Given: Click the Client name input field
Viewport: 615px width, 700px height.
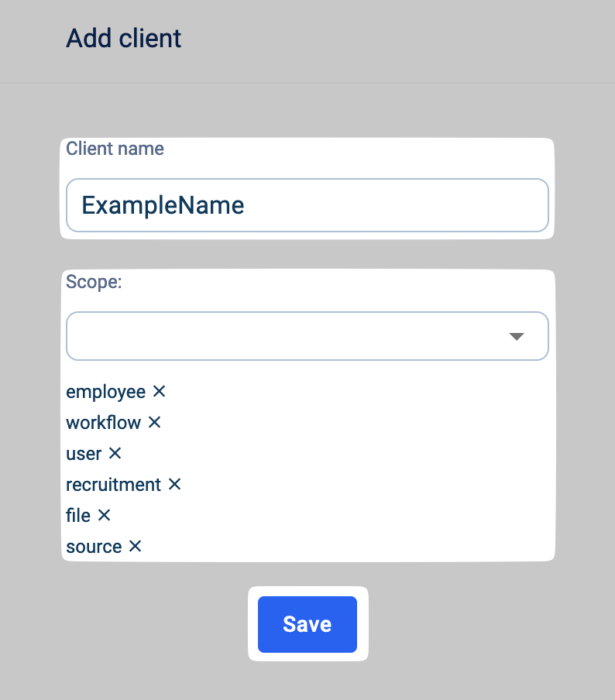Looking at the screenshot, I should tap(307, 205).
